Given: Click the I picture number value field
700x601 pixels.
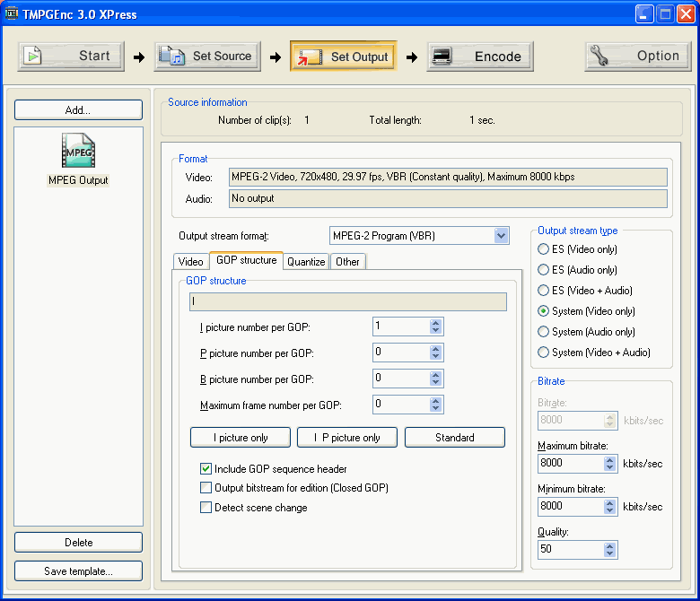Looking at the screenshot, I should pos(401,327).
